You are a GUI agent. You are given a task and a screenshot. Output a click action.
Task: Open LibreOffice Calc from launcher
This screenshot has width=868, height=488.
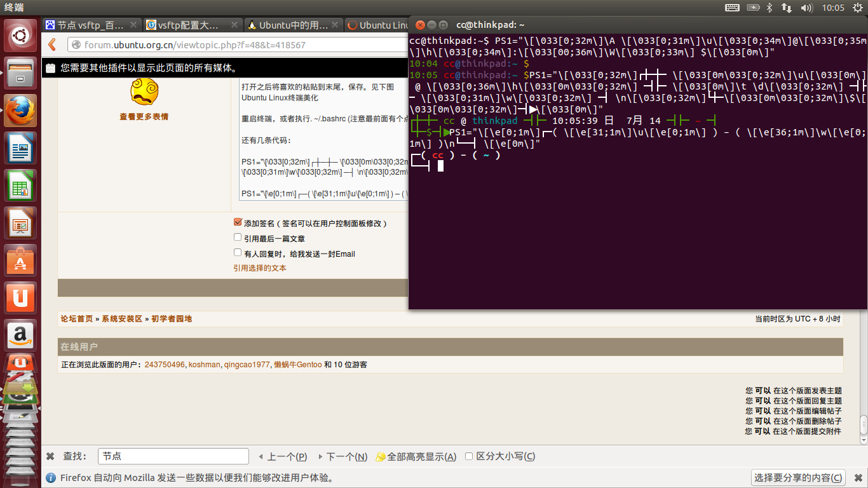[20, 186]
